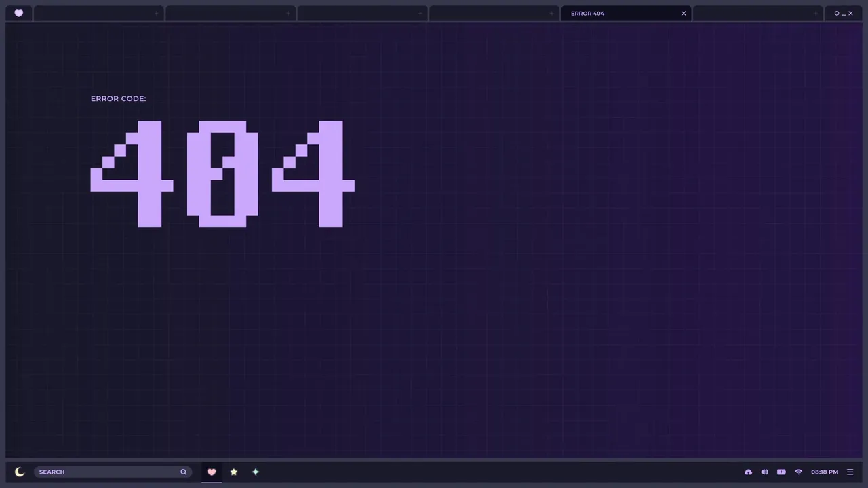Close the window with top-right X
868x488 pixels.
point(850,13)
